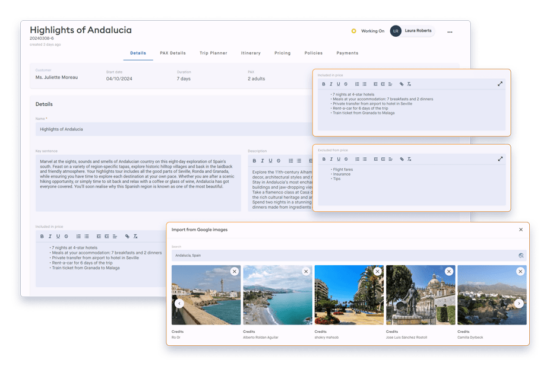The height and width of the screenshot is (366, 550).
Task: Open the Laura Roberts assignee chip
Action: pyautogui.click(x=412, y=31)
